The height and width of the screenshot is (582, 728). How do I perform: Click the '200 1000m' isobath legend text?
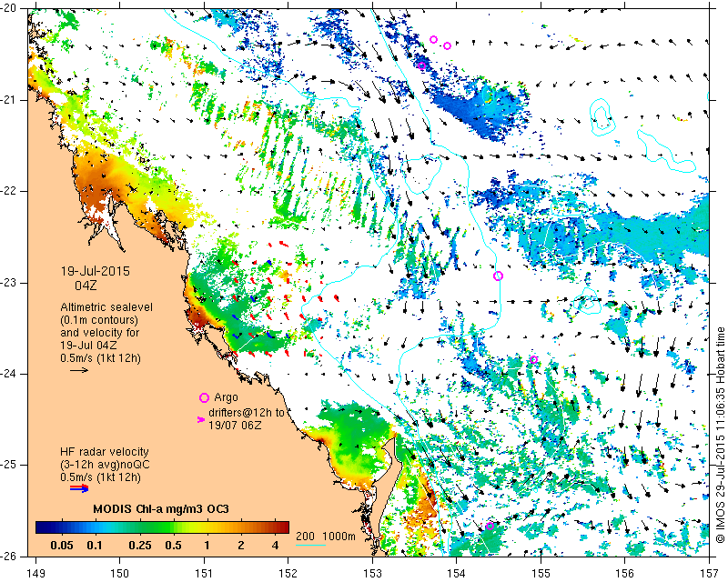326,537
